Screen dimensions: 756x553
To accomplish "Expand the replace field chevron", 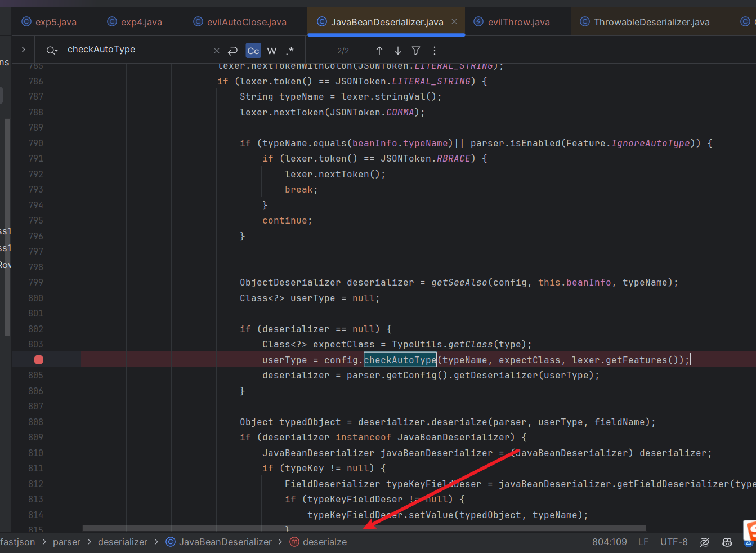I will pos(23,50).
